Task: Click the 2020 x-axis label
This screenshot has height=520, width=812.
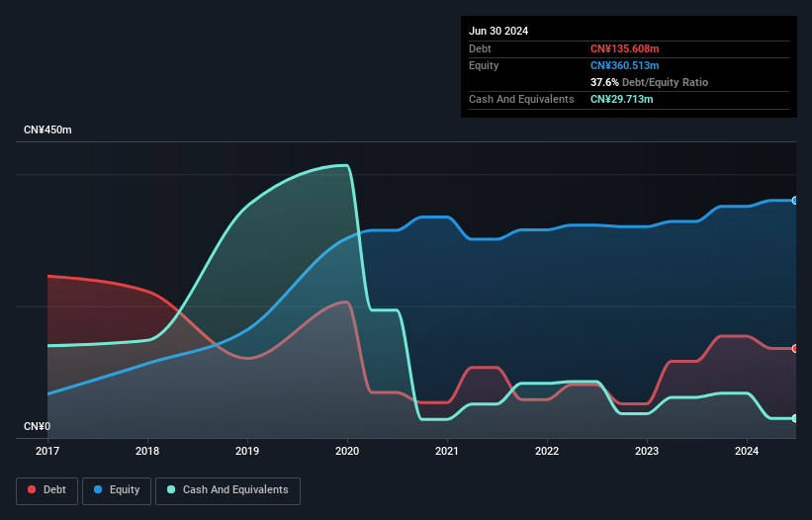Action: click(x=347, y=451)
